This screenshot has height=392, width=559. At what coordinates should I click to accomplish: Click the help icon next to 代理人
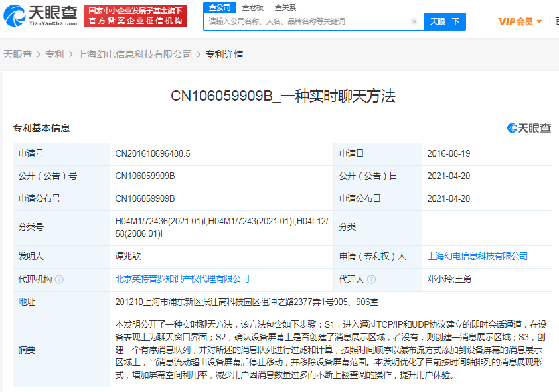coord(371,279)
